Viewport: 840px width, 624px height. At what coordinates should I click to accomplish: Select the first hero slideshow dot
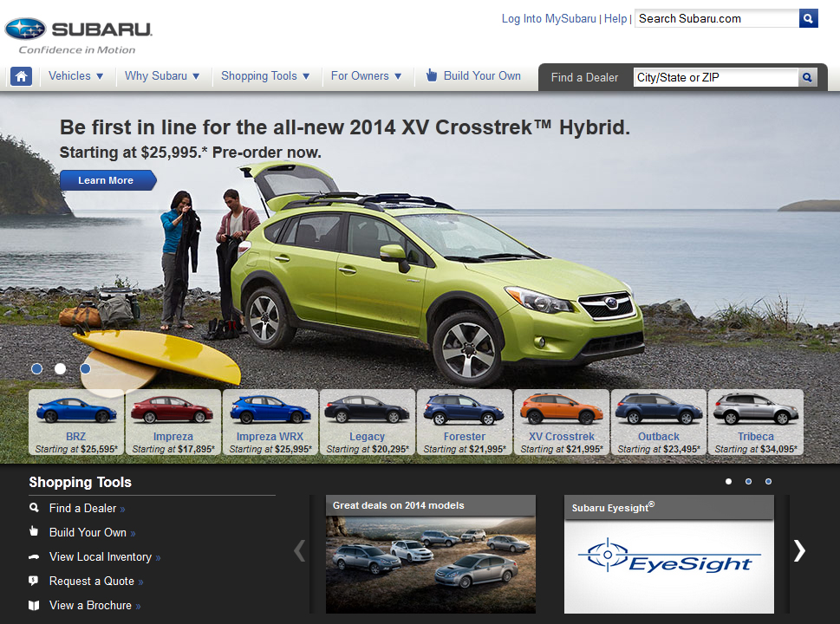[x=36, y=368]
